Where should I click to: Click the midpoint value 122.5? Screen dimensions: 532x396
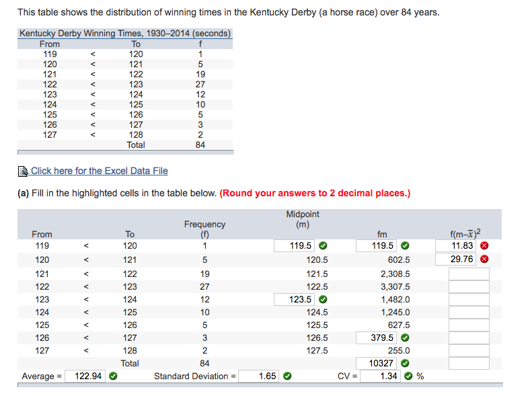(x=317, y=287)
